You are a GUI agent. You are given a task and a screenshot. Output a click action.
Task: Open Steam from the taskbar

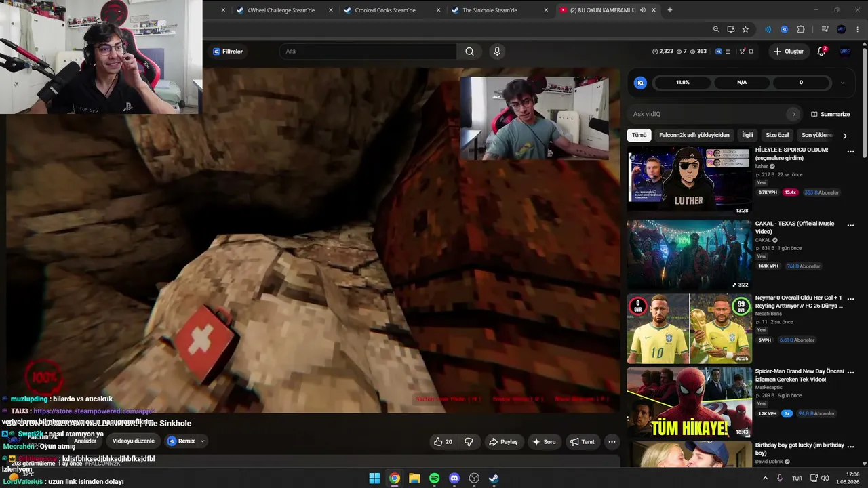click(494, 478)
